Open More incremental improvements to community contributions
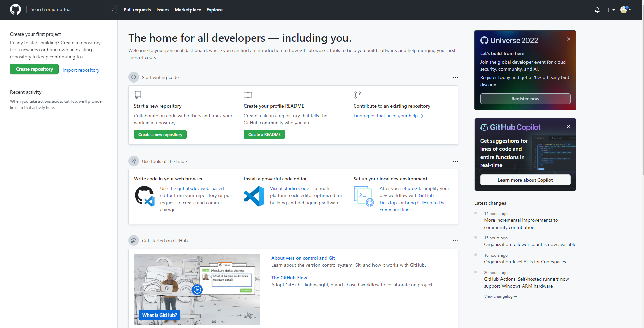Image resolution: width=644 pixels, height=328 pixels. click(521, 224)
